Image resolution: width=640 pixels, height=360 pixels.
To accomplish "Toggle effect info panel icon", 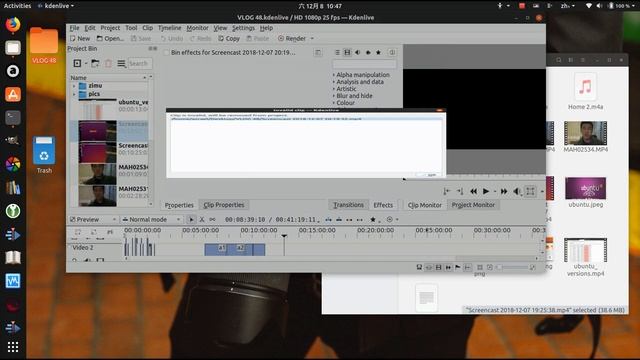I will tap(392, 52).
